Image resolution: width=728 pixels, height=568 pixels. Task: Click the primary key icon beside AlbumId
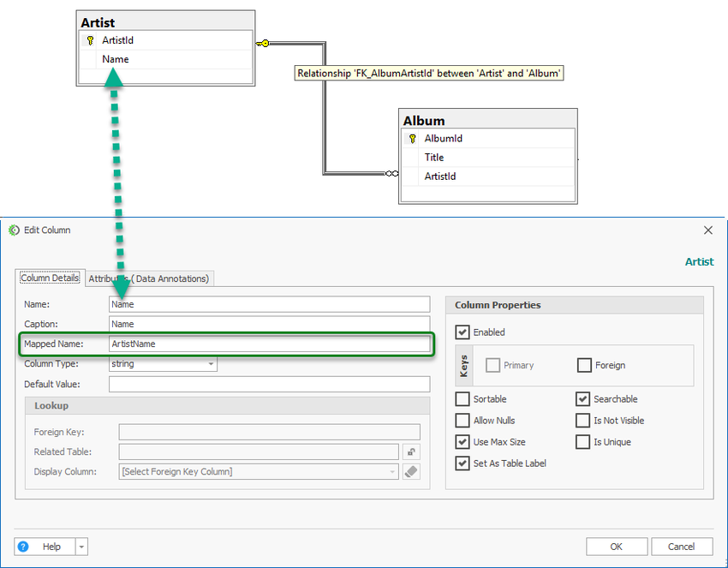pos(412,139)
